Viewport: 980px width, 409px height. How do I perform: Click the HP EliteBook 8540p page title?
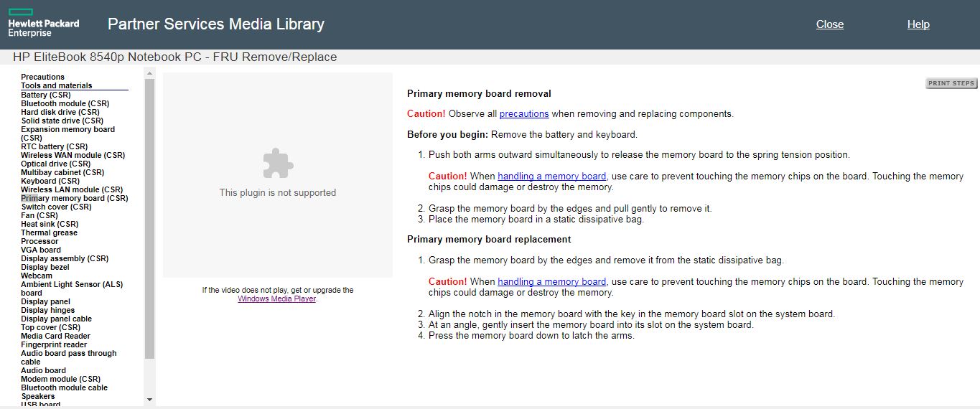[x=174, y=57]
